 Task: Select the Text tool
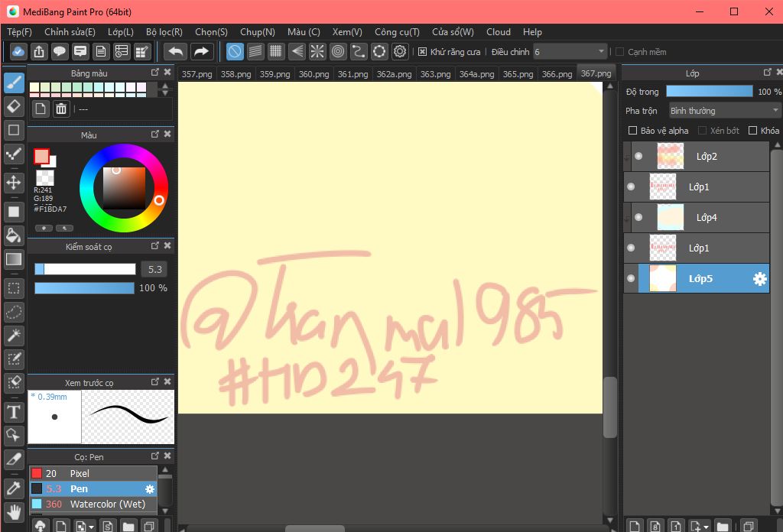pyautogui.click(x=14, y=412)
